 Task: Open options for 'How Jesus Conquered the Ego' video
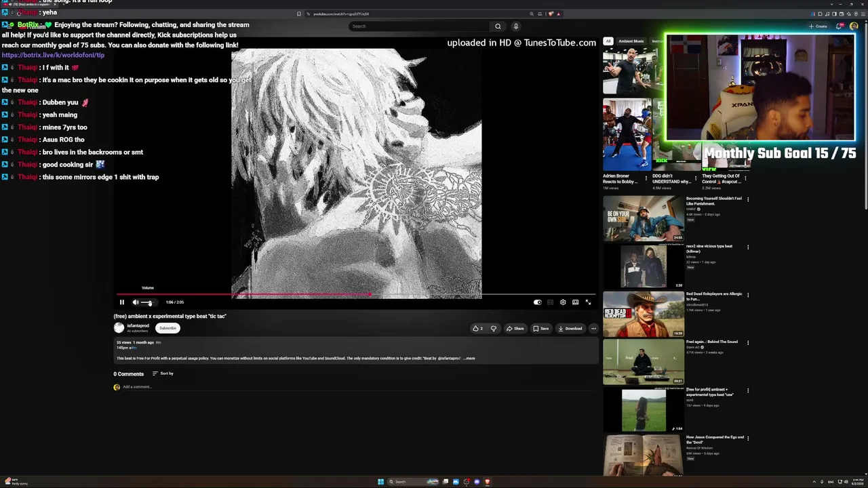click(748, 439)
